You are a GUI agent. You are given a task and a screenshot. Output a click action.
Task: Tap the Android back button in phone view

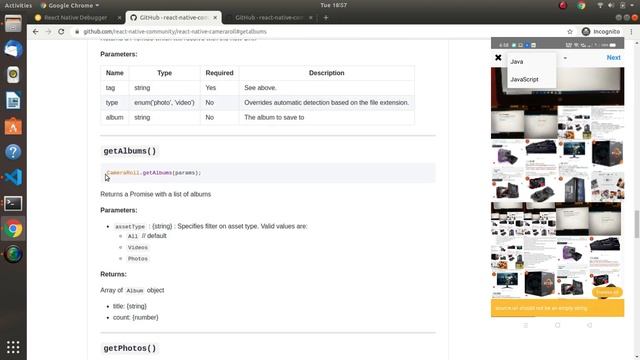[589, 325]
